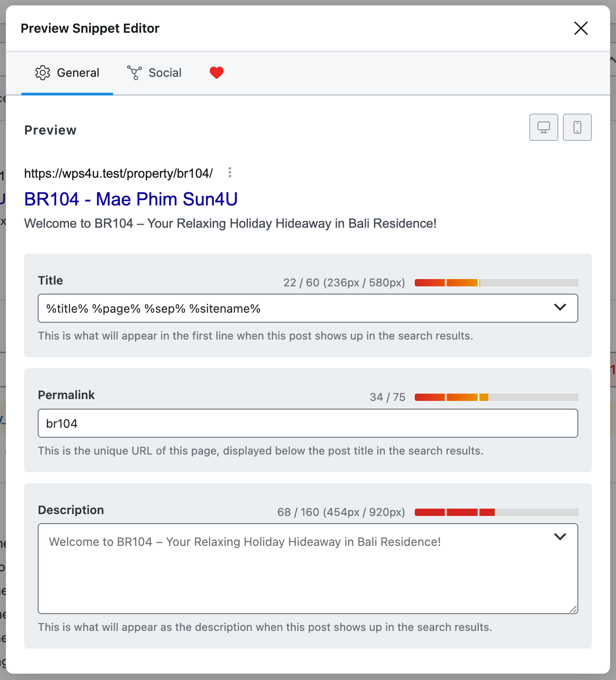
Task: Click the General gear icon
Action: click(43, 73)
